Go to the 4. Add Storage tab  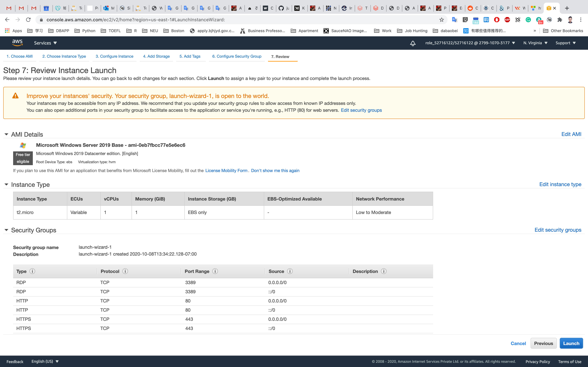click(156, 56)
